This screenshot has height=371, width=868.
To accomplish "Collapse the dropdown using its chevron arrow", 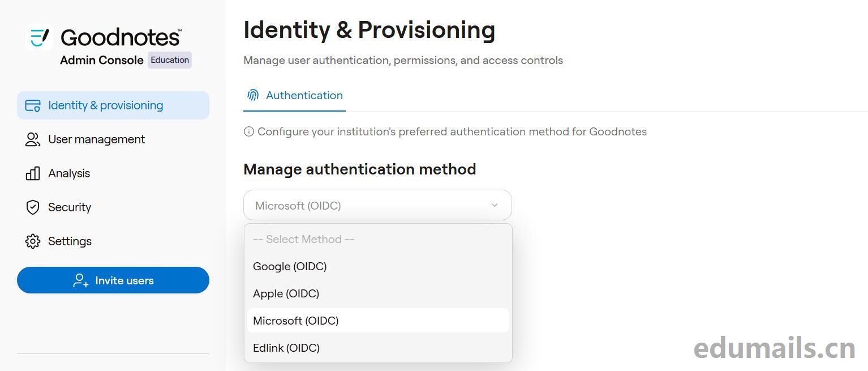I will pyautogui.click(x=495, y=205).
